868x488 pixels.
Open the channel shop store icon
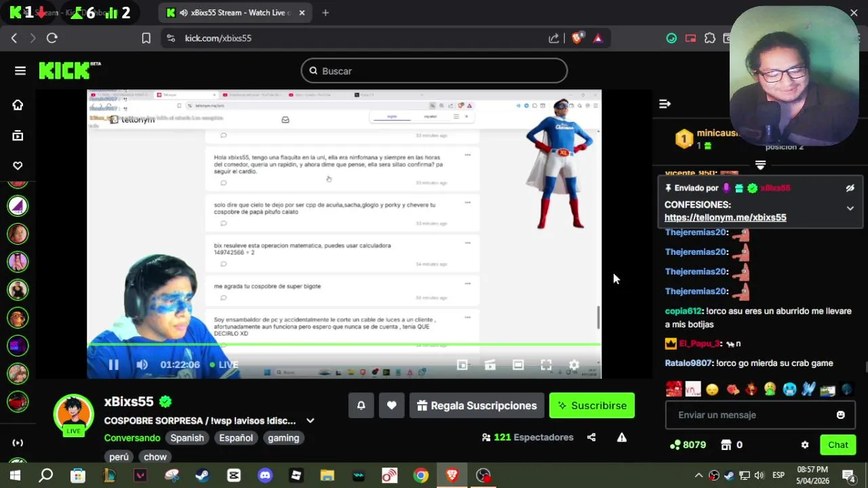pyautogui.click(x=726, y=445)
